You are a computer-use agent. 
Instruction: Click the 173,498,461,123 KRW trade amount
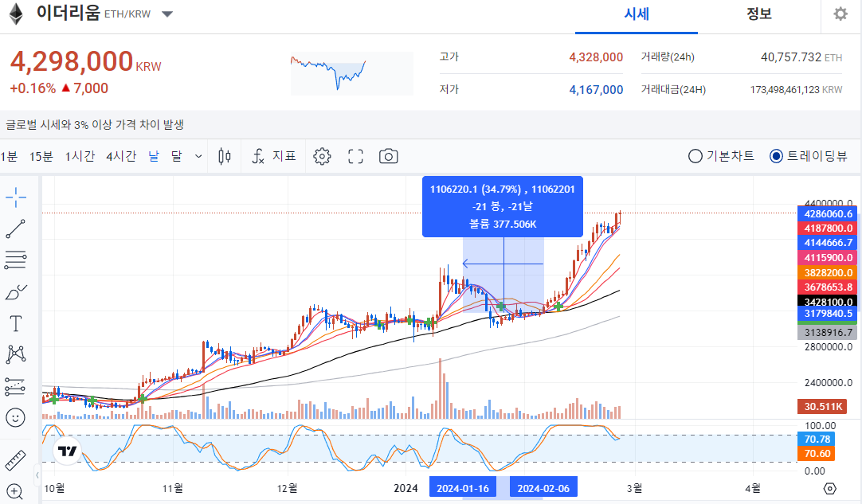tap(796, 90)
